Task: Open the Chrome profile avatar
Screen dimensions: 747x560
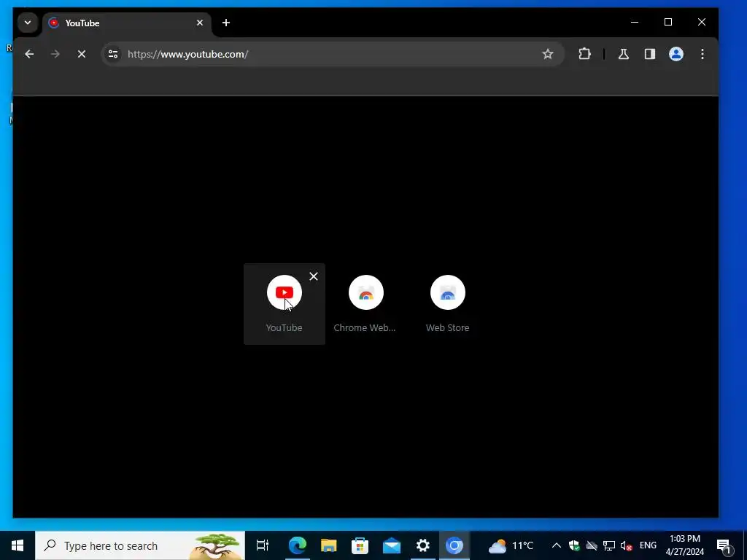Action: 676,54
